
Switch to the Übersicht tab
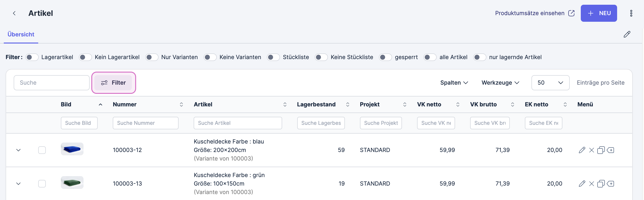click(x=21, y=34)
